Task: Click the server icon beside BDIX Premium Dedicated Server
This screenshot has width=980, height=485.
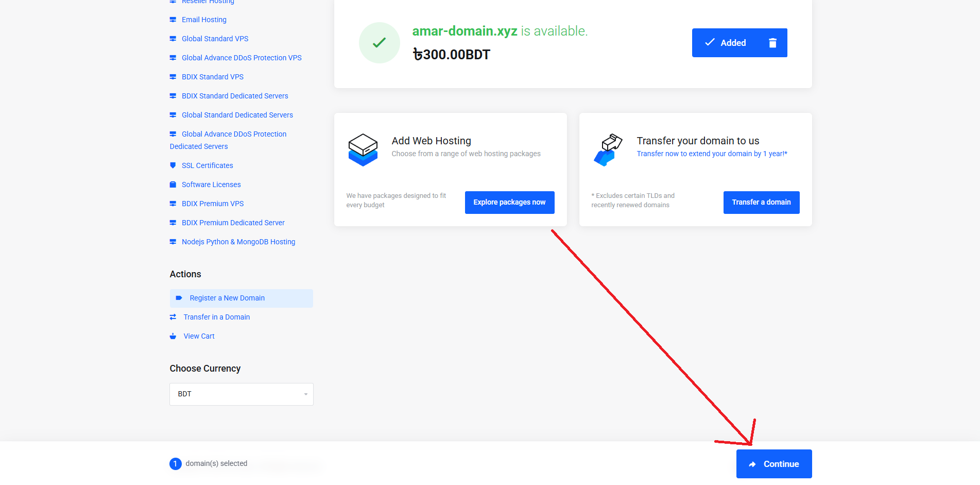Action: [173, 223]
